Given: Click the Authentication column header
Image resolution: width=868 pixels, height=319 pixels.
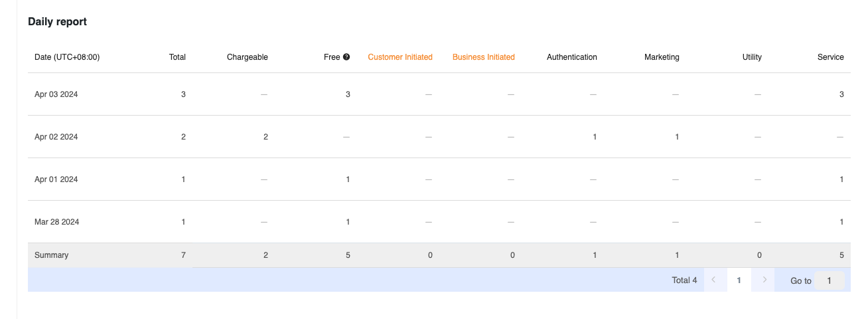Looking at the screenshot, I should pos(571,57).
